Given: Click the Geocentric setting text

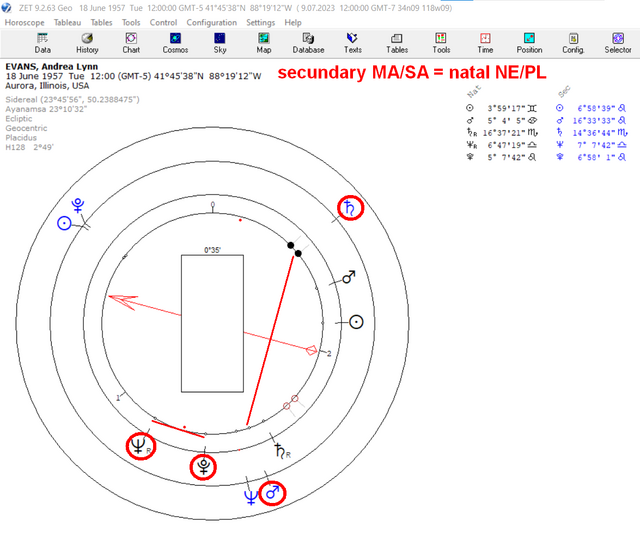Looking at the screenshot, I should click(26, 128).
